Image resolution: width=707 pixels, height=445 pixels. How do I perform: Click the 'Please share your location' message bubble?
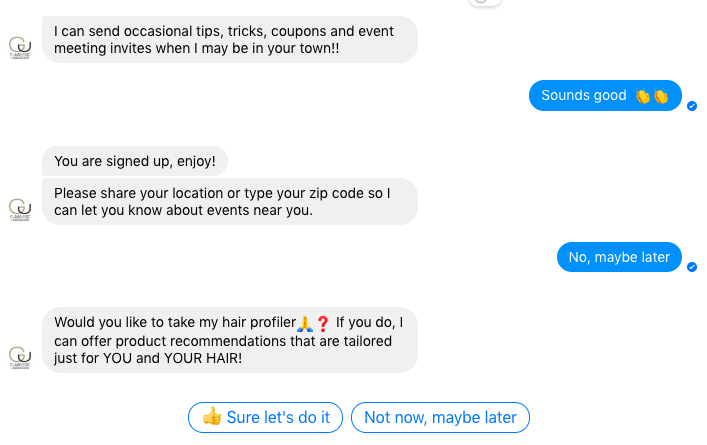coord(230,202)
